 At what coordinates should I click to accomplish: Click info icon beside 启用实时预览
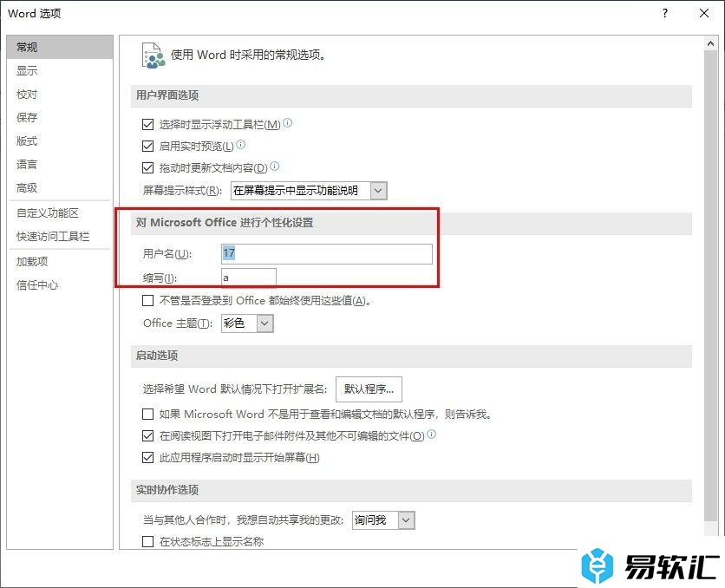[x=241, y=145]
